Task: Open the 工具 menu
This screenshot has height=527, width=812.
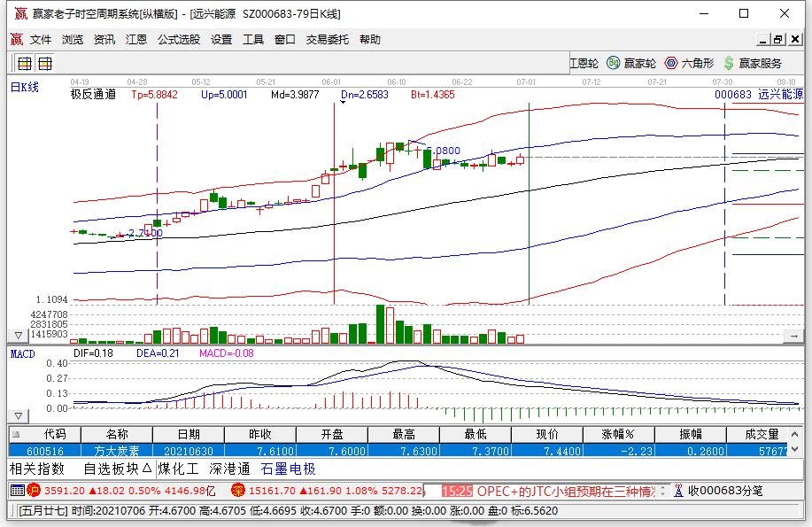Action: click(x=253, y=39)
